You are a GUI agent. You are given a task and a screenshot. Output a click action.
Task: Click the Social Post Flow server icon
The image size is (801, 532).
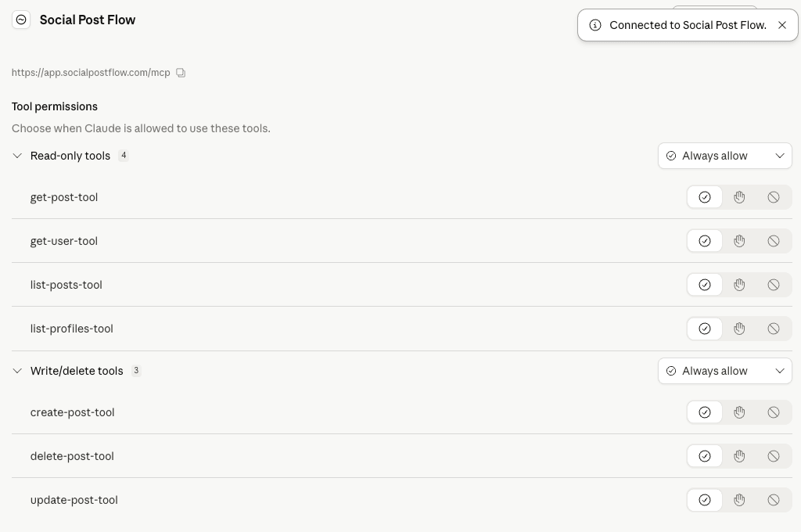tap(21, 20)
